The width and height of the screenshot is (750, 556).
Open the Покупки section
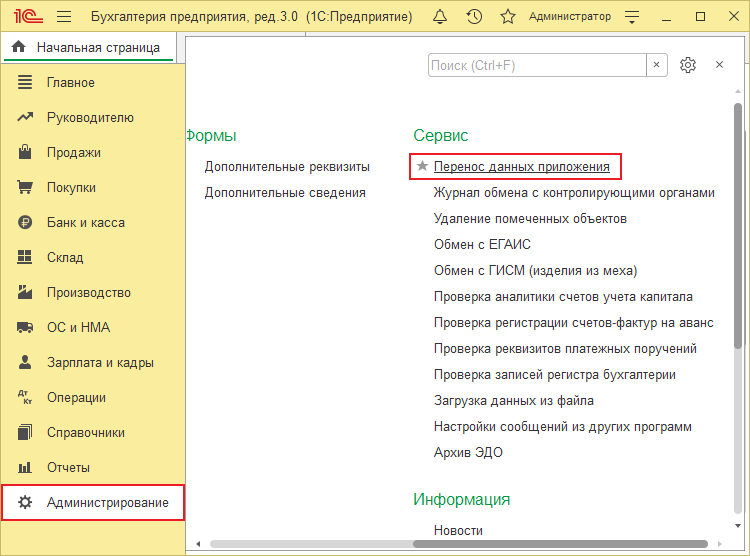click(x=71, y=188)
